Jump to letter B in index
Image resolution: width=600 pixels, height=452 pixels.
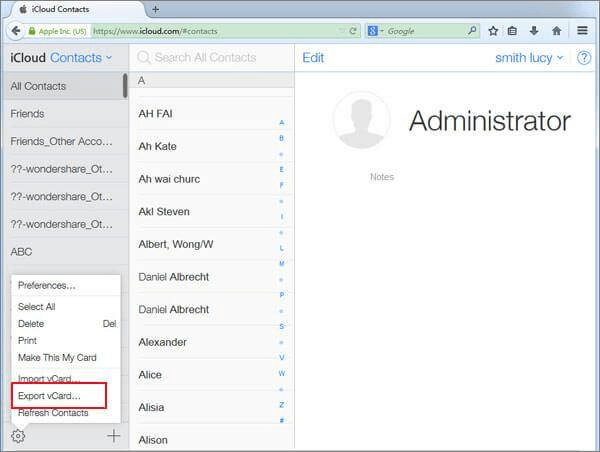pyautogui.click(x=282, y=138)
